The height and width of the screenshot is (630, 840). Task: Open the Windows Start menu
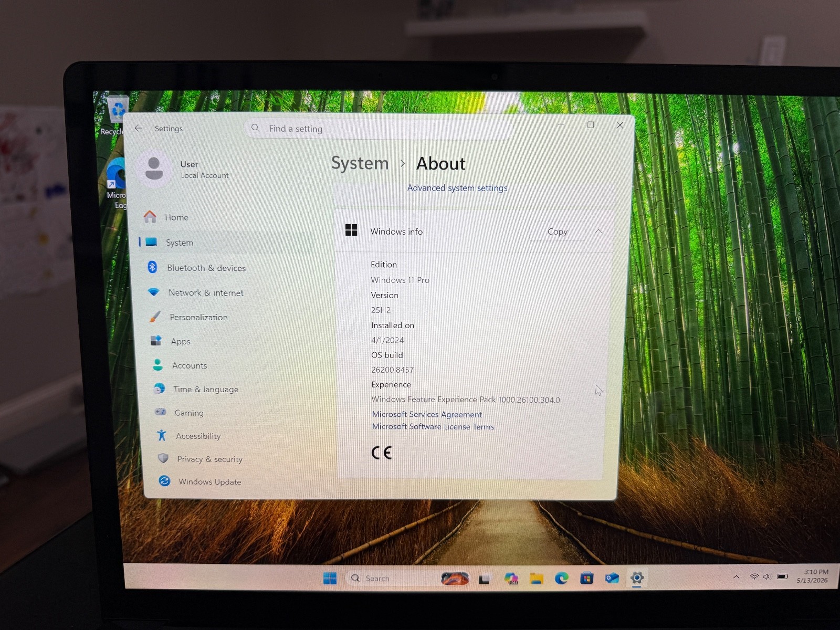click(x=330, y=578)
